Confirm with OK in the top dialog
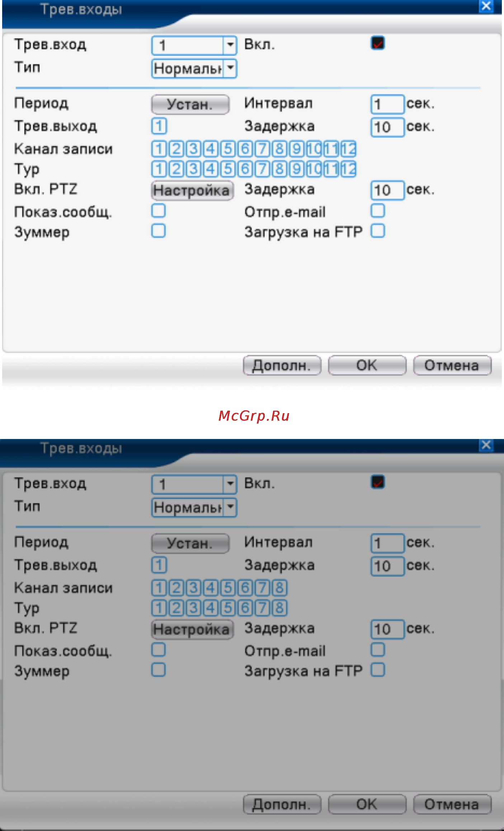The width and height of the screenshot is (504, 831). (367, 365)
